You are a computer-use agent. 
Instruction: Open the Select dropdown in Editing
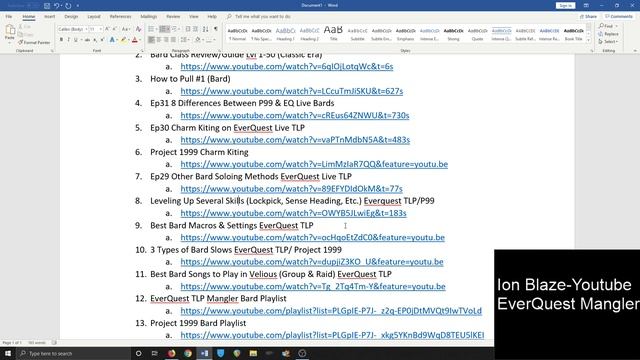pos(608,42)
